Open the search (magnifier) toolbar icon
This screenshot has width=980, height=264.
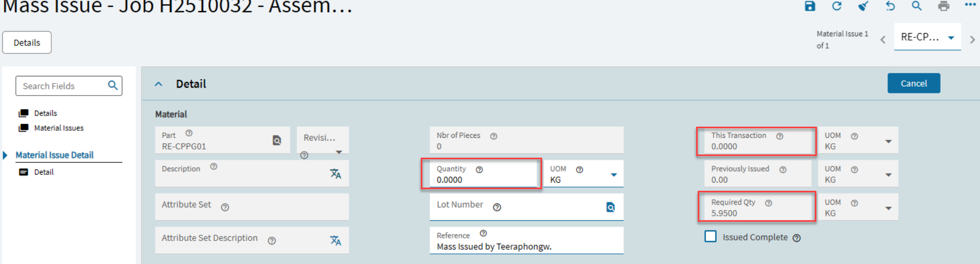[916, 6]
